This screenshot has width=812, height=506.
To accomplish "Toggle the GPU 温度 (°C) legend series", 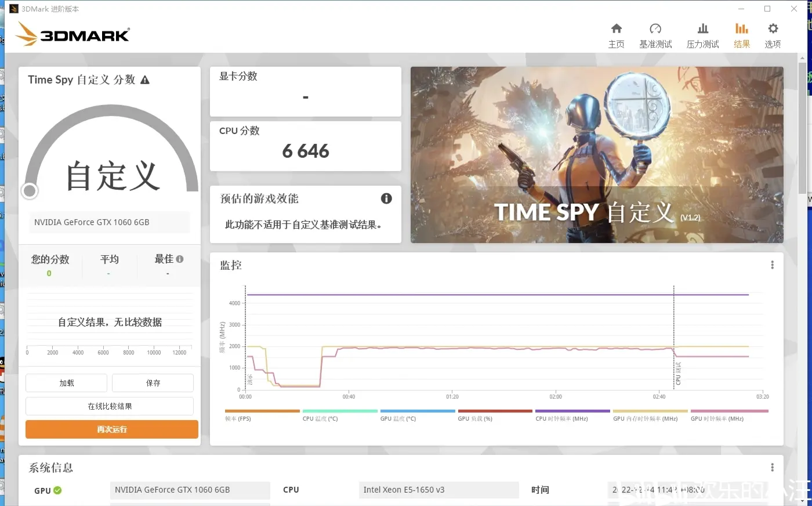I will (x=418, y=415).
